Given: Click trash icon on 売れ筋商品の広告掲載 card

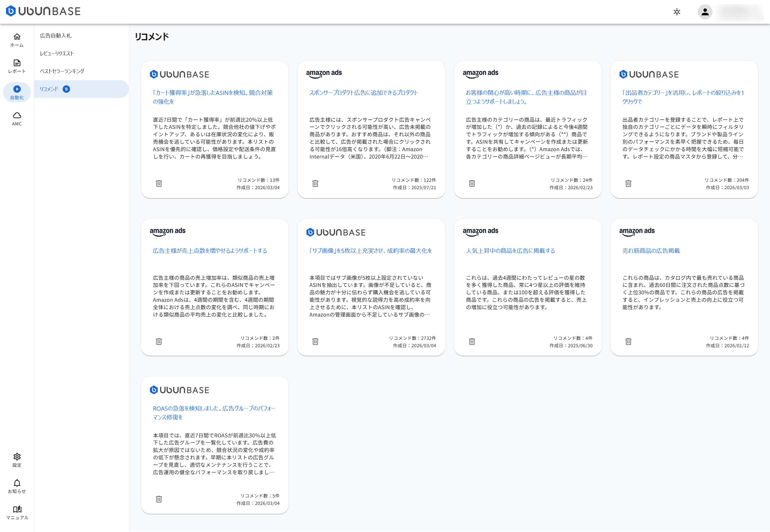Looking at the screenshot, I should (x=628, y=341).
